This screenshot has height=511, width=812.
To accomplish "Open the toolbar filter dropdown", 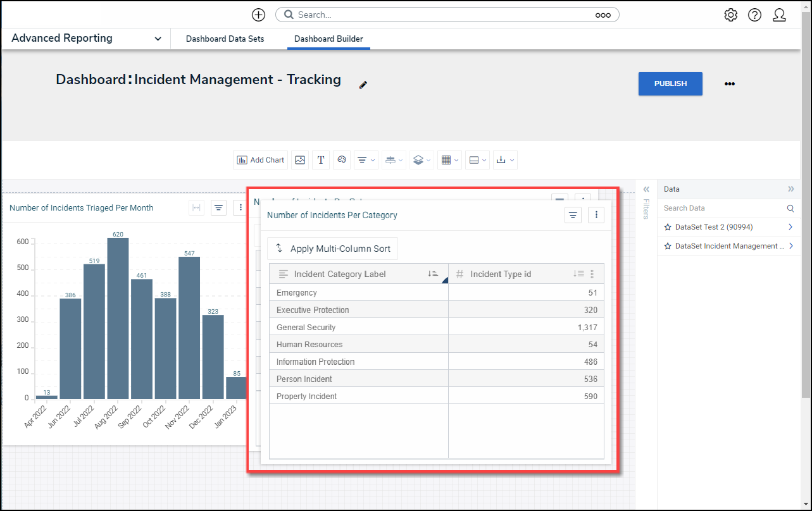I will point(365,160).
